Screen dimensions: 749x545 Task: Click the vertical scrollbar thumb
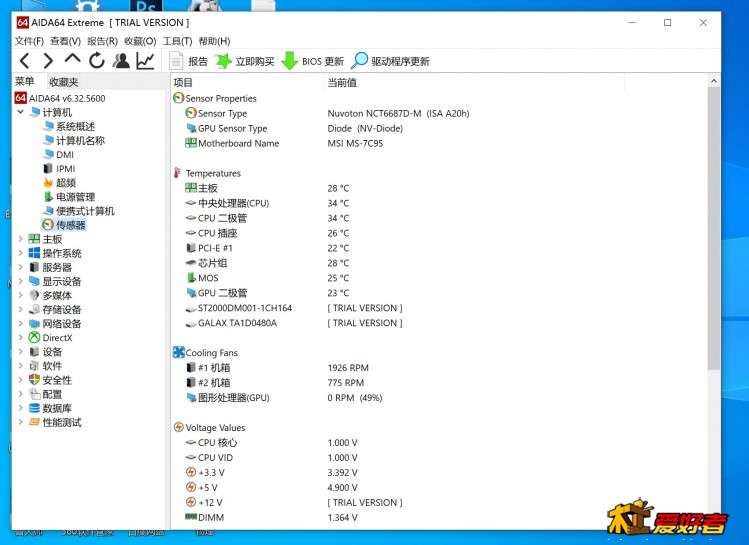click(713, 228)
